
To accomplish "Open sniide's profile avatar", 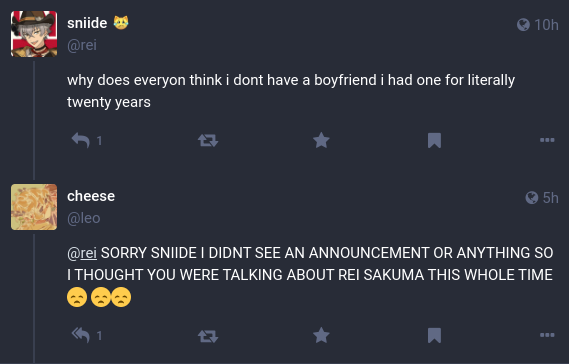I will [34, 34].
